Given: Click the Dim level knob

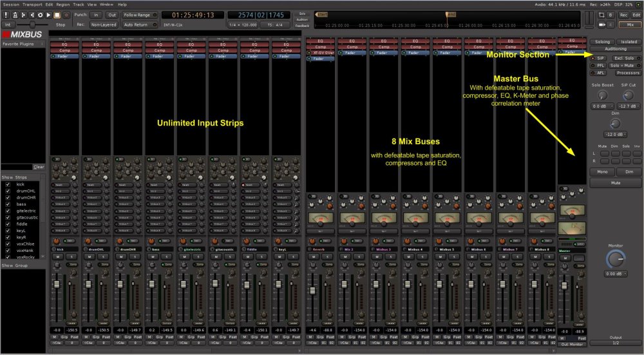Looking at the screenshot, I should (615, 124).
